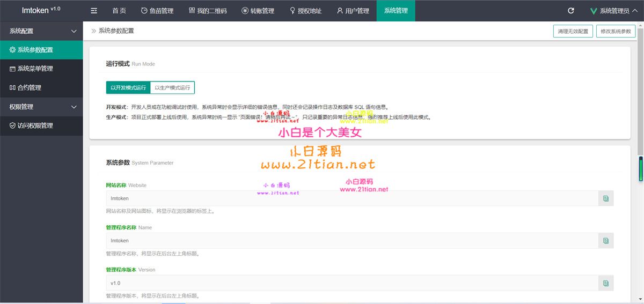This screenshot has height=304, width=644.
Task: Click the green V logo icon
Action: pyautogui.click(x=594, y=11)
